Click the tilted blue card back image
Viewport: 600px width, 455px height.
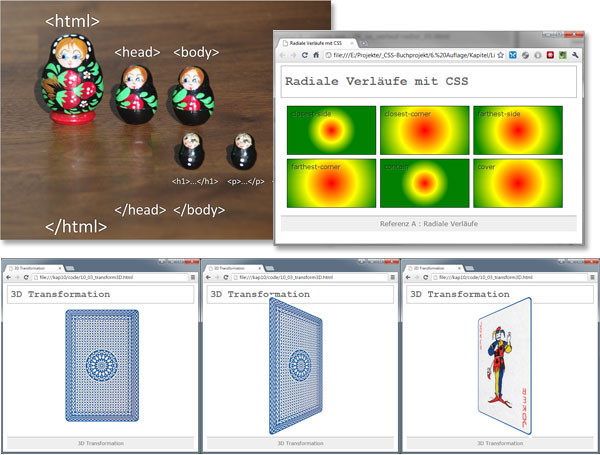point(296,366)
